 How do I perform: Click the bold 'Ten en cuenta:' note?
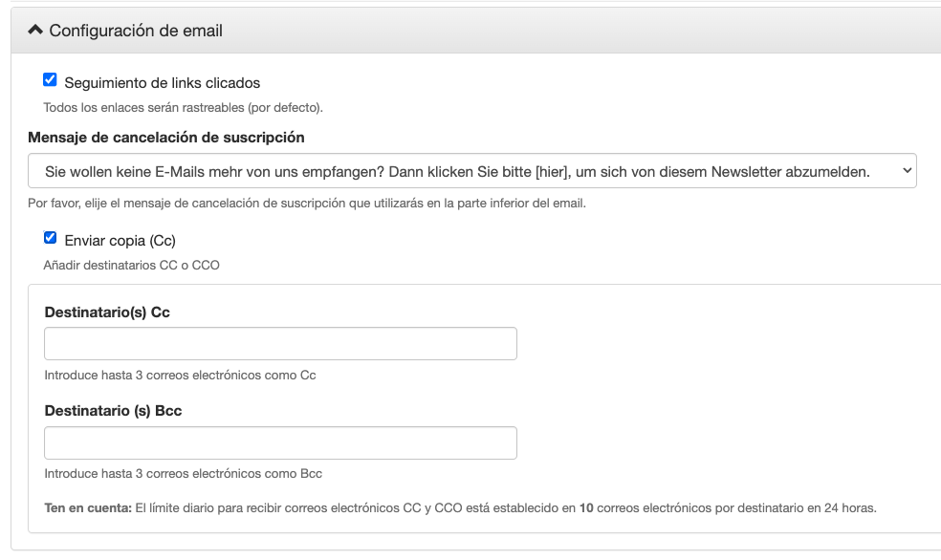pyautogui.click(x=88, y=508)
